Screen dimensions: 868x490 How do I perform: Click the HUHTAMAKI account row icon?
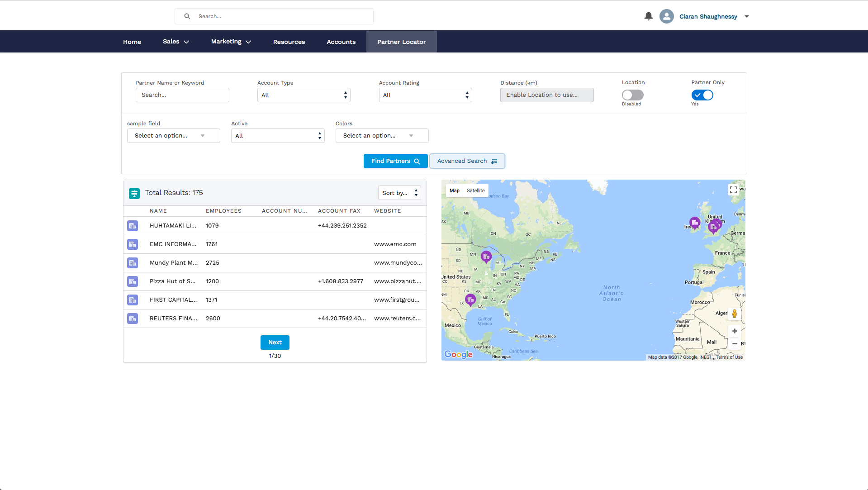[x=133, y=226]
